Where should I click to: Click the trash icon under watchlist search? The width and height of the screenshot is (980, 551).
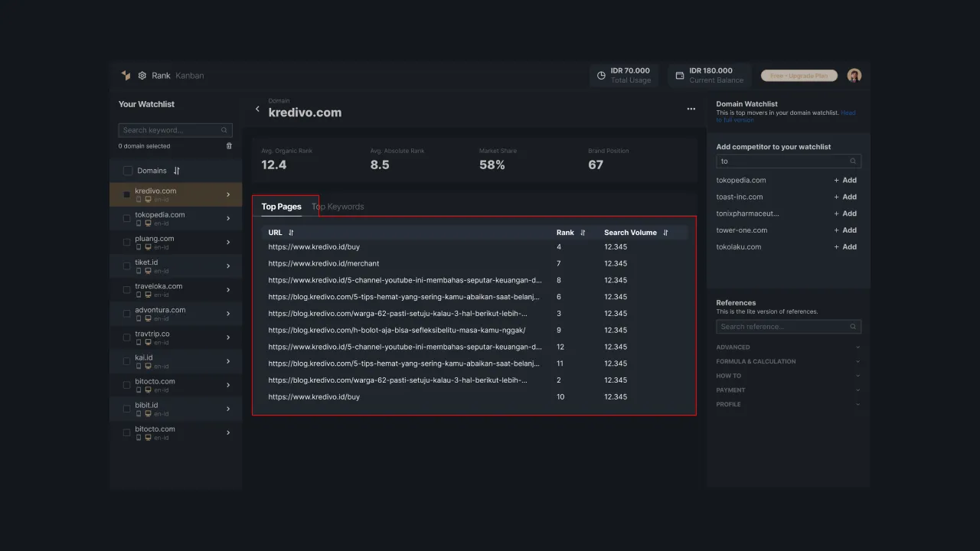(x=229, y=146)
